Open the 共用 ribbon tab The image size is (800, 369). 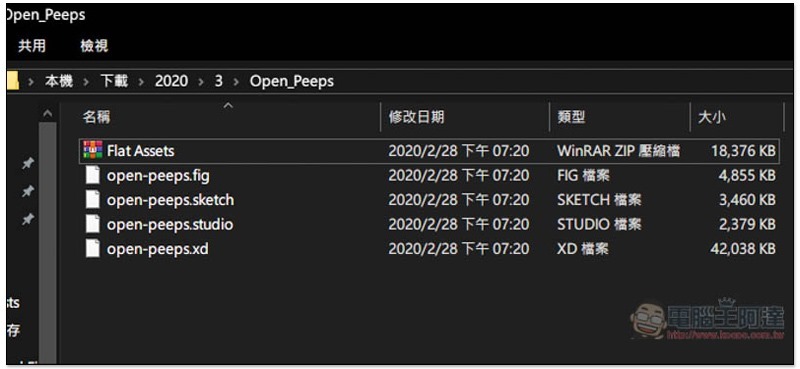(32, 46)
